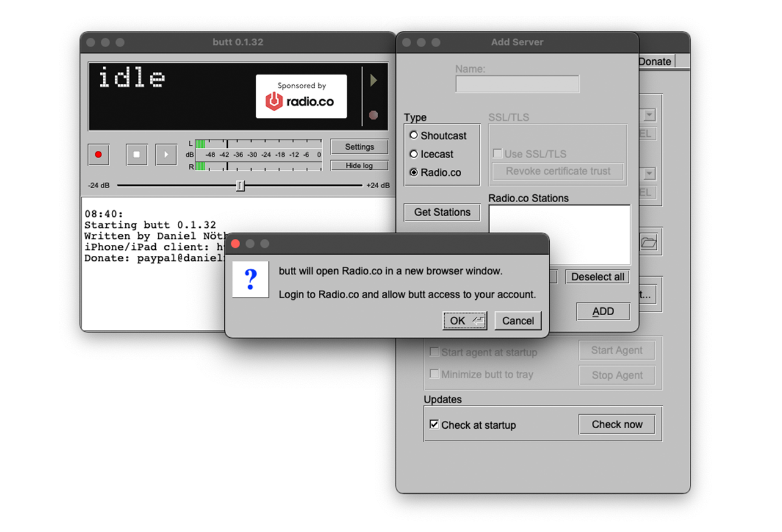Select the Icecast server type

tap(414, 154)
